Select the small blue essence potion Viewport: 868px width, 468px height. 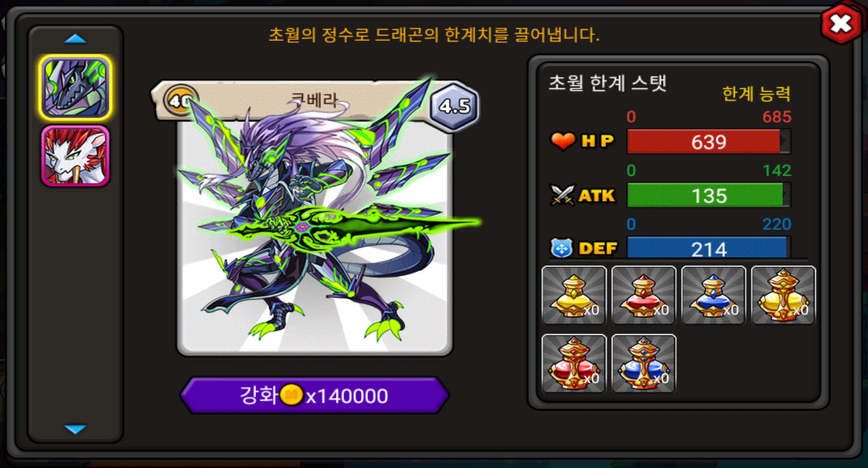click(713, 295)
